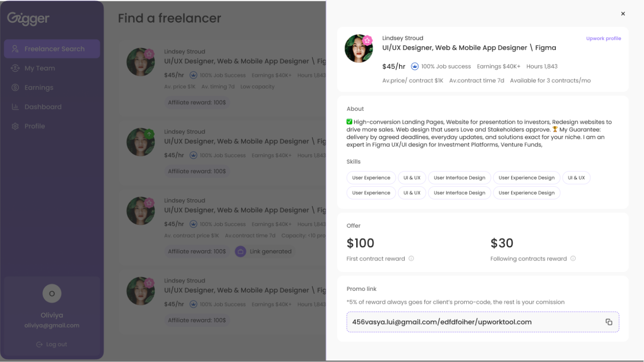Screen dimensions: 644x362
Task: Click the Link generated badge
Action: pos(264,251)
